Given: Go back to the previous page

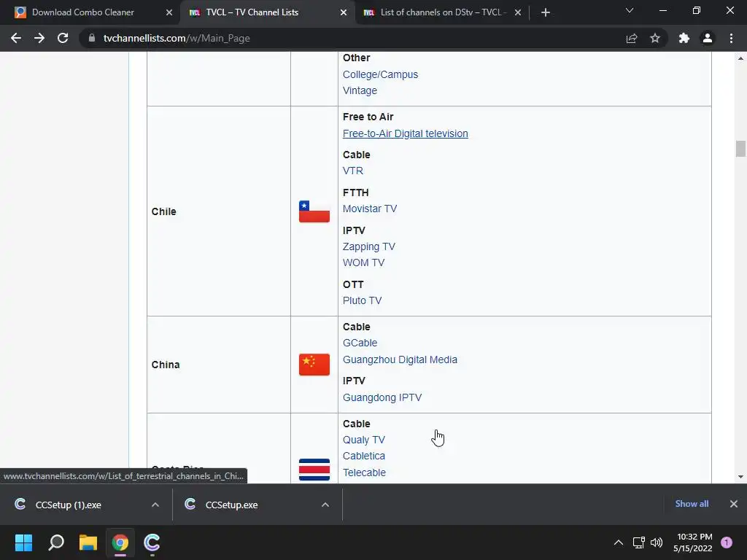Looking at the screenshot, I should point(16,38).
